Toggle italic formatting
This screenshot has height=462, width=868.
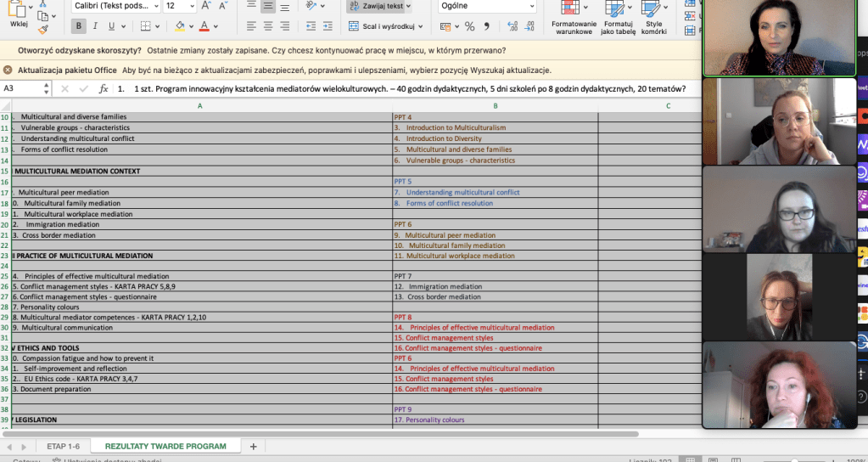[x=97, y=26]
